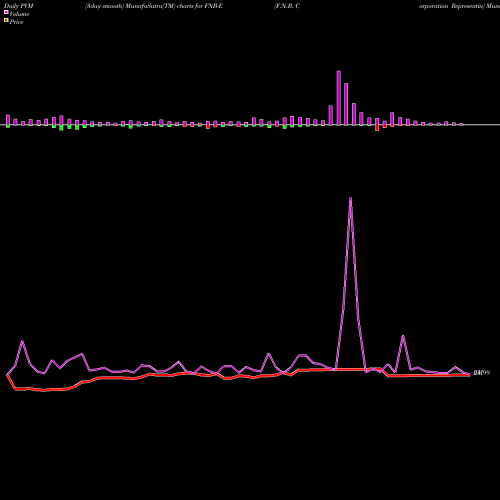The image size is (500, 500).
Task: Click the peak of the magenta volume line
Action: tap(350, 198)
